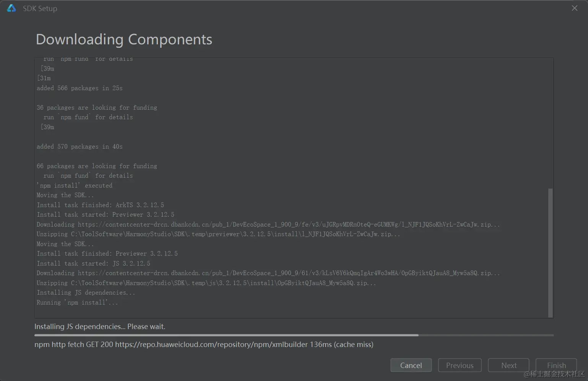
Task: Click the scrollbar track above the thumb
Action: pos(551,123)
